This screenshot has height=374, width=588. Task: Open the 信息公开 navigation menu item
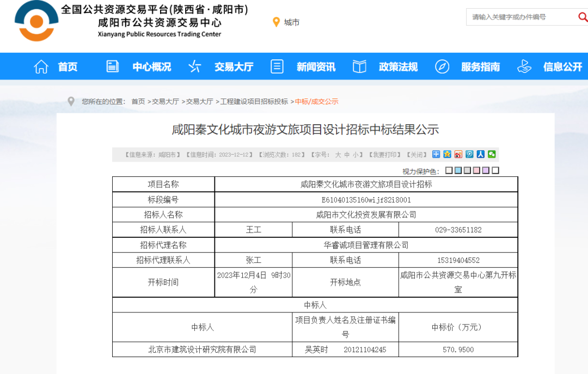[562, 67]
